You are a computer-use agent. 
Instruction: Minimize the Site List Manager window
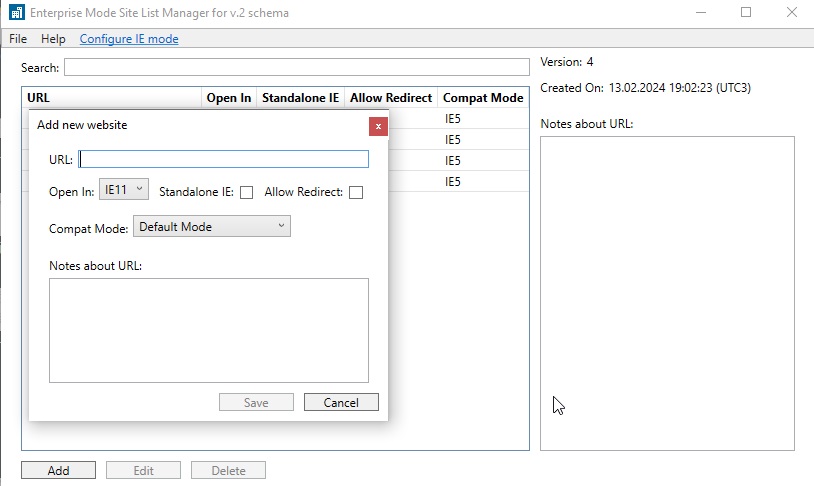point(701,12)
